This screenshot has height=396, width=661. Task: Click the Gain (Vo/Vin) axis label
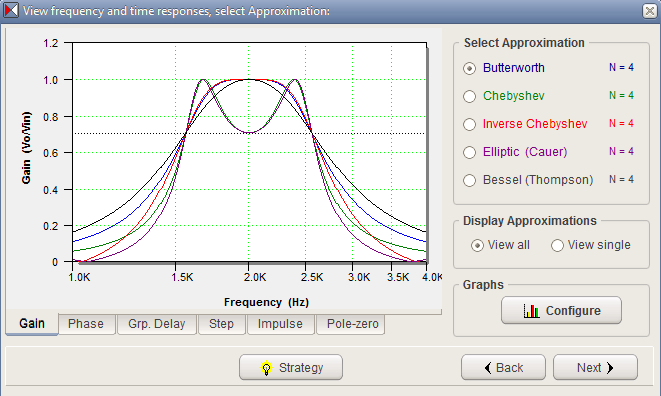point(26,148)
